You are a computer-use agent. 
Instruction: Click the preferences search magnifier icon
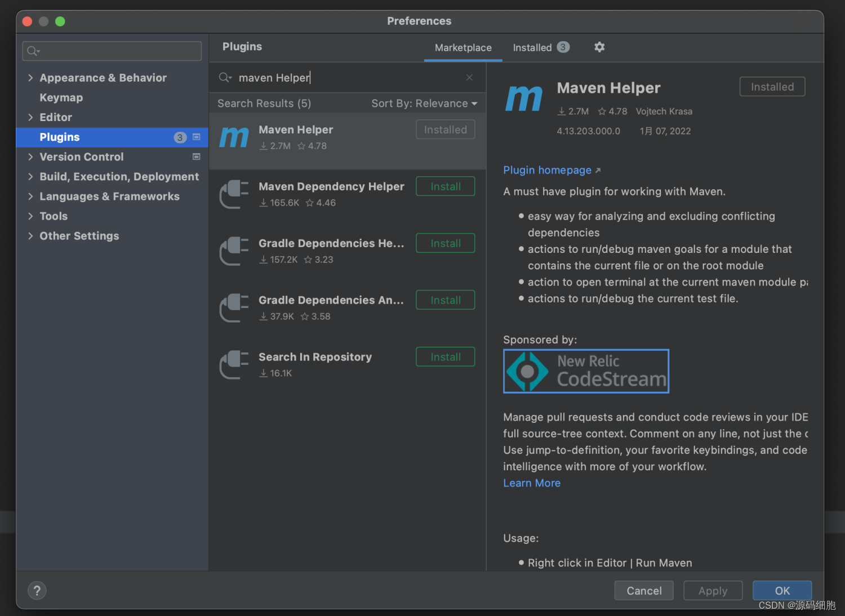[33, 51]
